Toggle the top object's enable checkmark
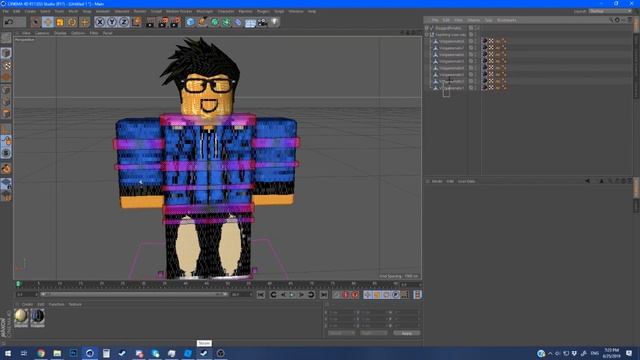The height and width of the screenshot is (360, 640). point(477,28)
